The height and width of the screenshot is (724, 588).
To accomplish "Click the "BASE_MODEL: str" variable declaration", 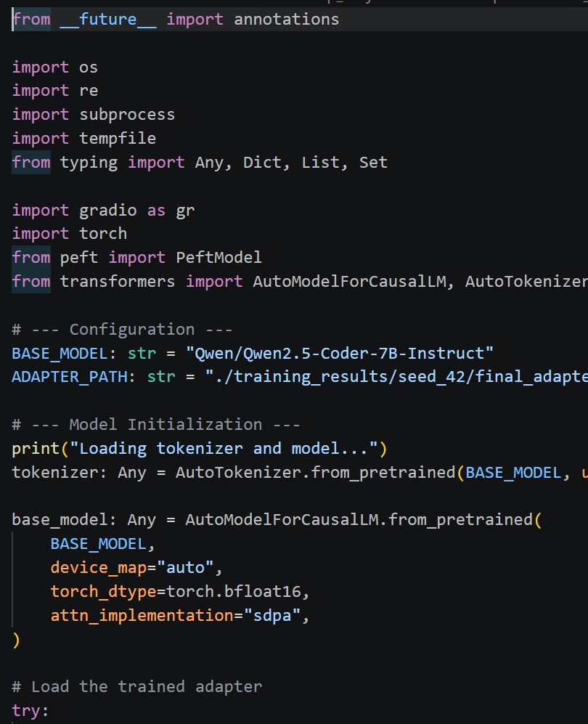I will coord(84,354).
